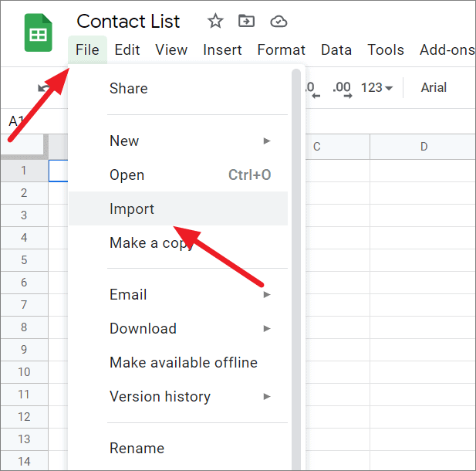Check the cloud save status icon

[x=279, y=21]
